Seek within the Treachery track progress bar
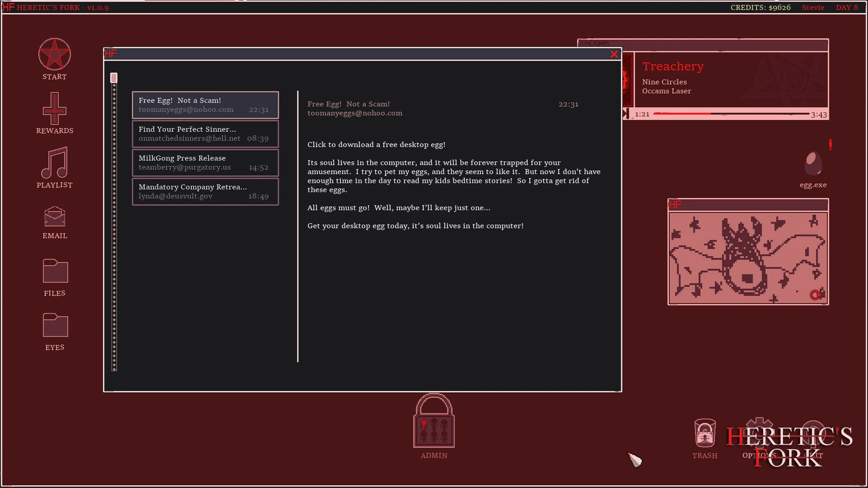The width and height of the screenshot is (868, 488). click(731, 114)
